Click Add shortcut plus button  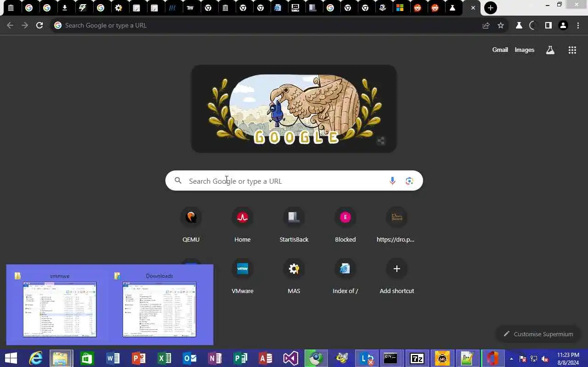tap(397, 269)
